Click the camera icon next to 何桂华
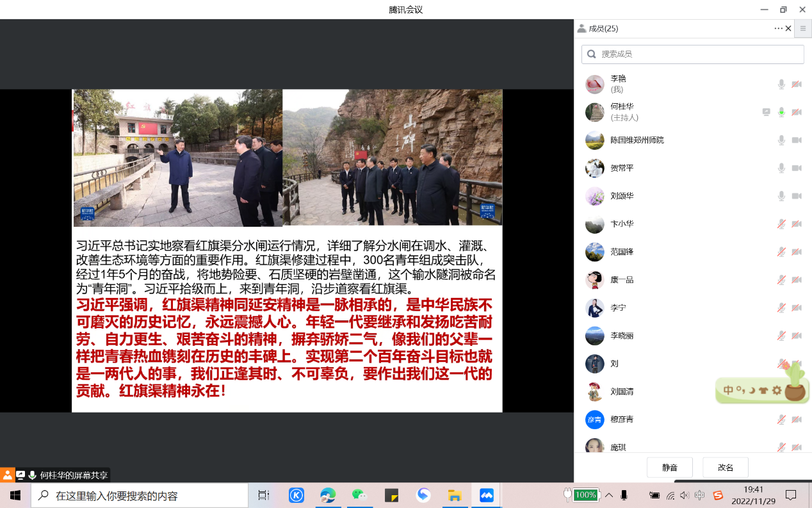Viewport: 812px width, 508px height. coord(797,112)
